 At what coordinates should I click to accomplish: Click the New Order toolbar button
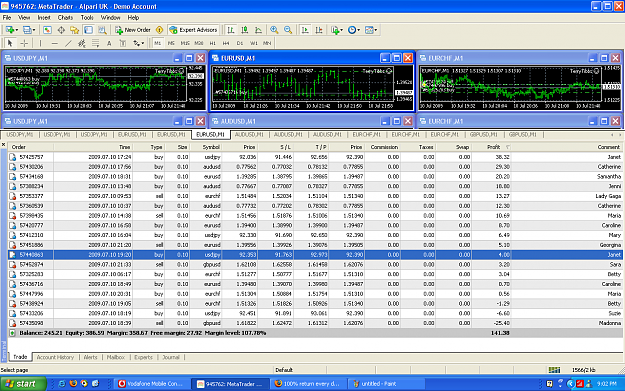(x=132, y=30)
